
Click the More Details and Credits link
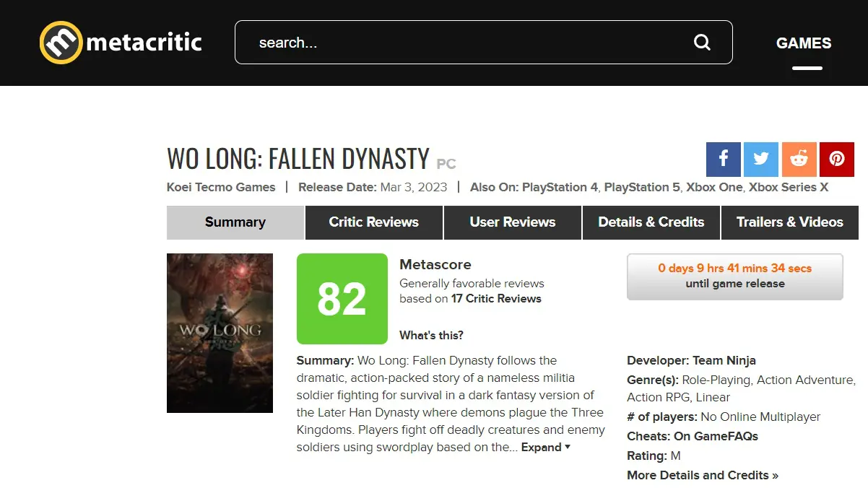703,475
